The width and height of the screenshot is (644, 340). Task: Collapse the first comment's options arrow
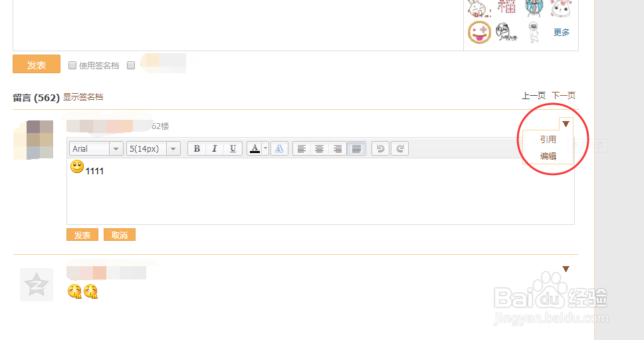pos(566,124)
